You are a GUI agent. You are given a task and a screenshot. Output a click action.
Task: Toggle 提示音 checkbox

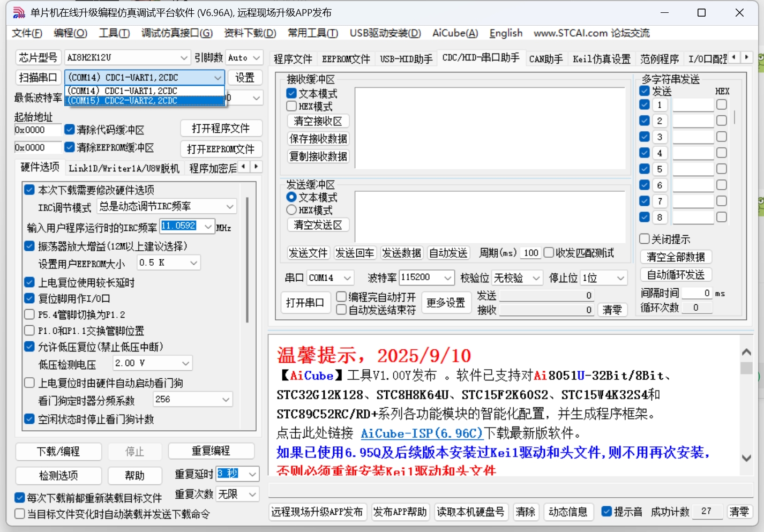click(606, 512)
